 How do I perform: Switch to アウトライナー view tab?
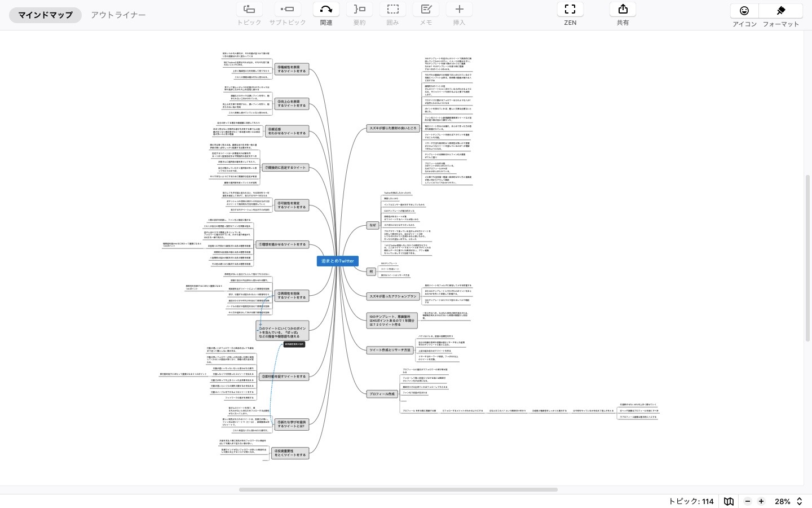pos(118,15)
